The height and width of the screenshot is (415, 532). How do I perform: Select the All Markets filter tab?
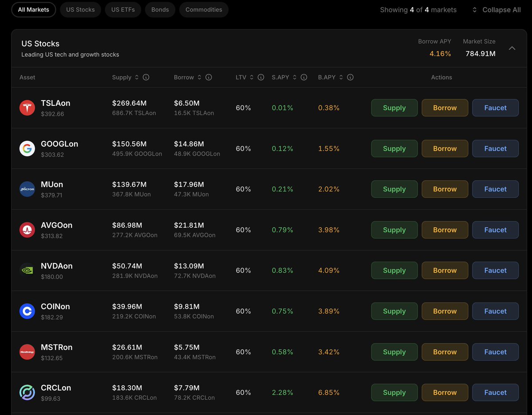click(x=34, y=10)
